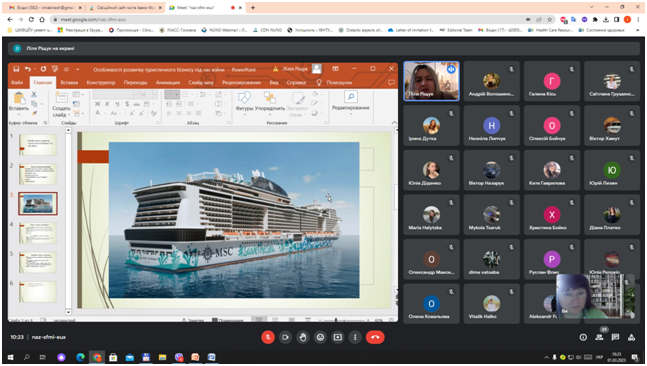Image resolution: width=647 pixels, height=366 pixels.
Task: Raise hand in the meeting
Action: pos(303,337)
